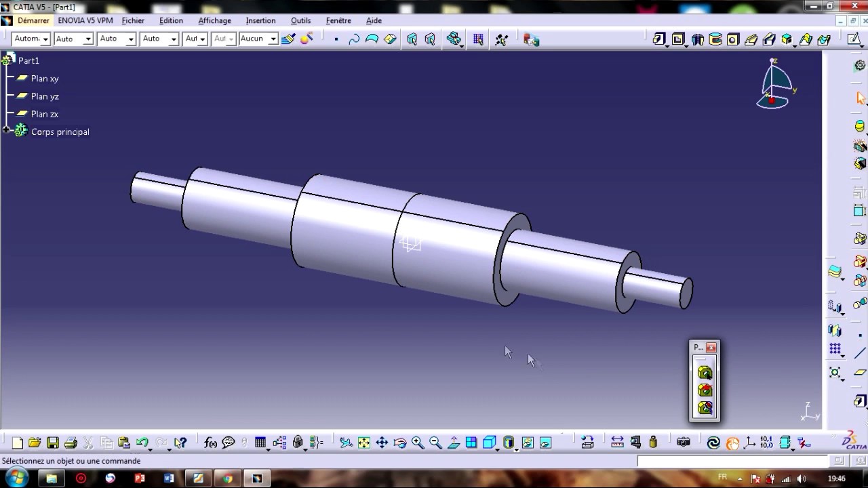
Task: Click the Fly mode airplane icon
Action: point(346,443)
